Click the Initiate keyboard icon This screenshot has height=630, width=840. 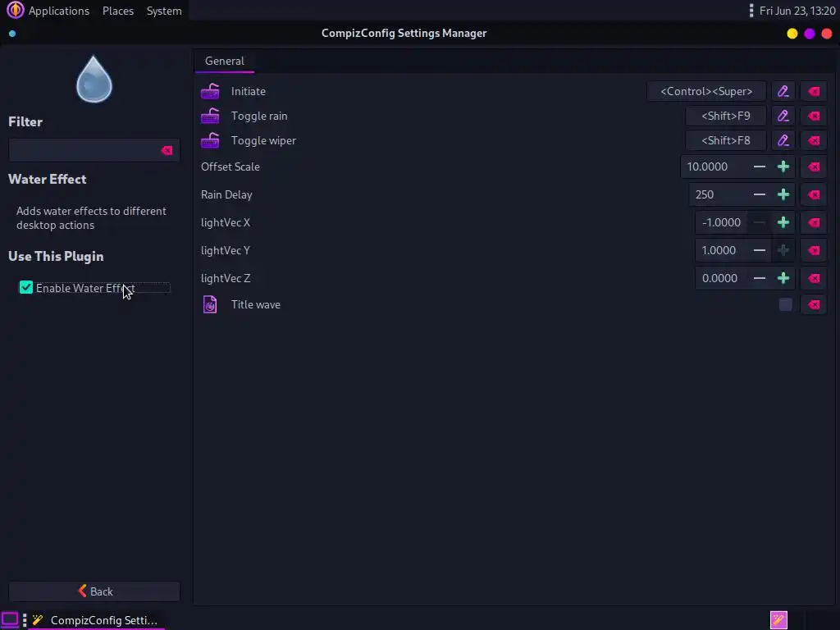click(210, 91)
